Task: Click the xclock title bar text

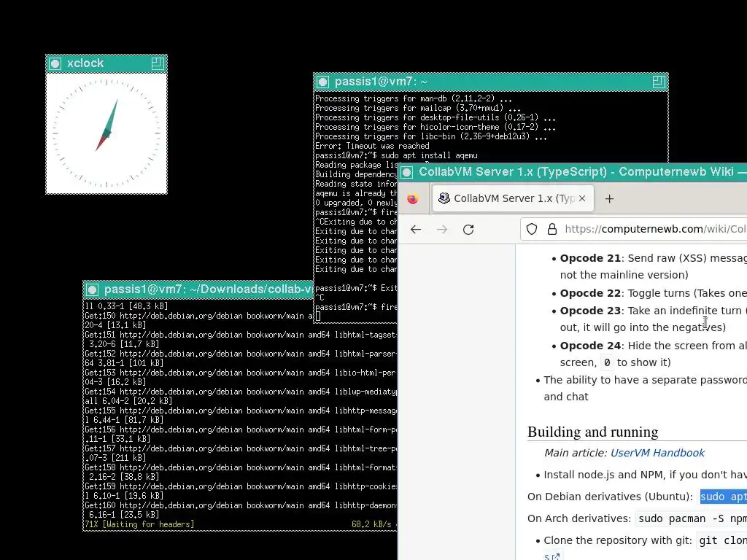Action: pos(85,63)
